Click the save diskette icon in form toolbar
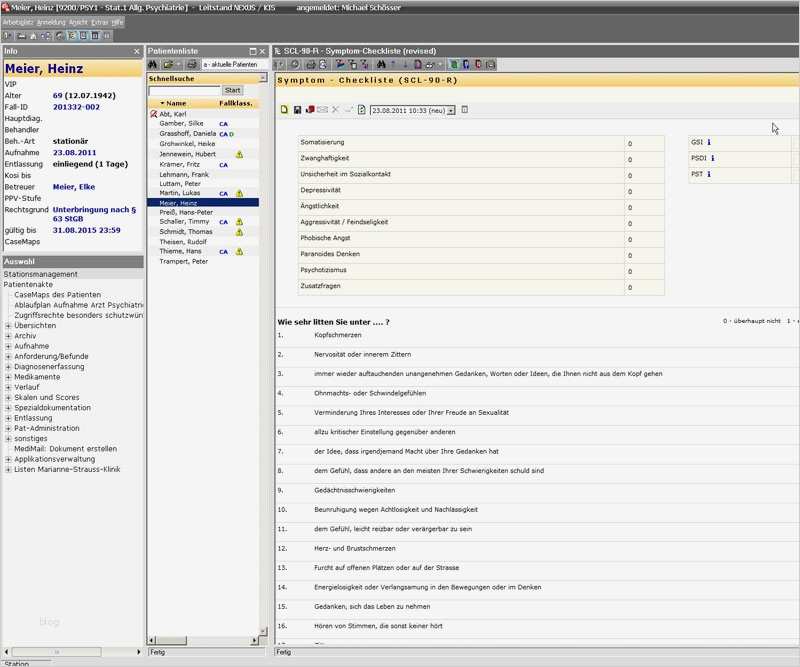Image resolution: width=800 pixels, height=667 pixels. click(297, 110)
